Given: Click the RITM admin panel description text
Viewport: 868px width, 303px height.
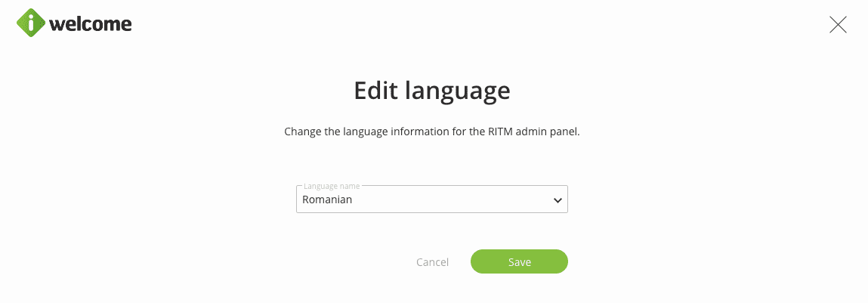Looking at the screenshot, I should (x=431, y=131).
